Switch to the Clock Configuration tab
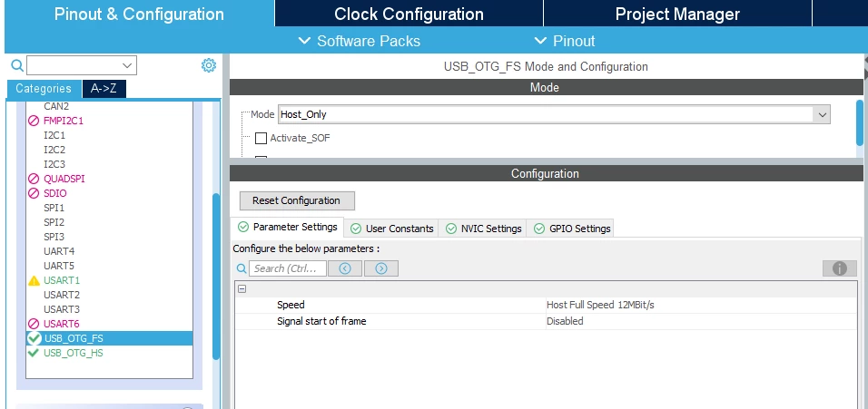This screenshot has height=409, width=868. 409,14
